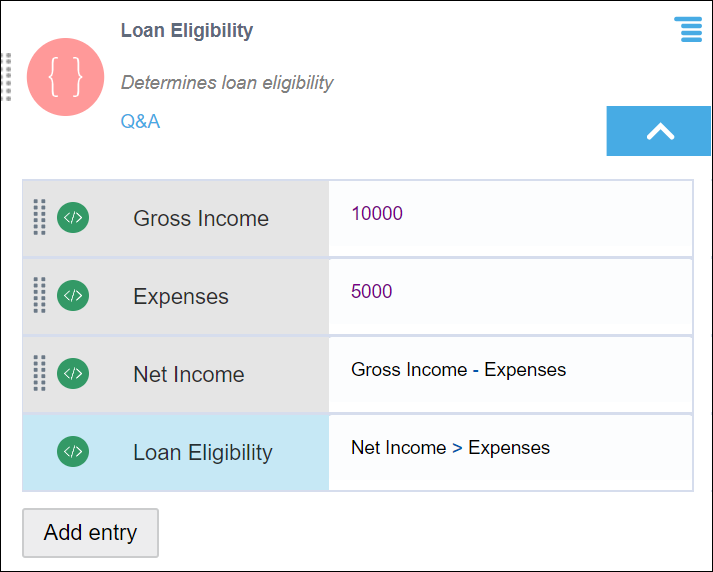The width and height of the screenshot is (713, 572).
Task: Click the Net Income expression type icon
Action: click(73, 373)
